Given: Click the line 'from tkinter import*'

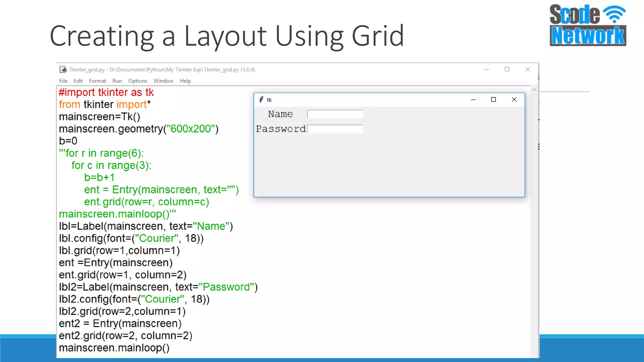Looking at the screenshot, I should 105,104.
